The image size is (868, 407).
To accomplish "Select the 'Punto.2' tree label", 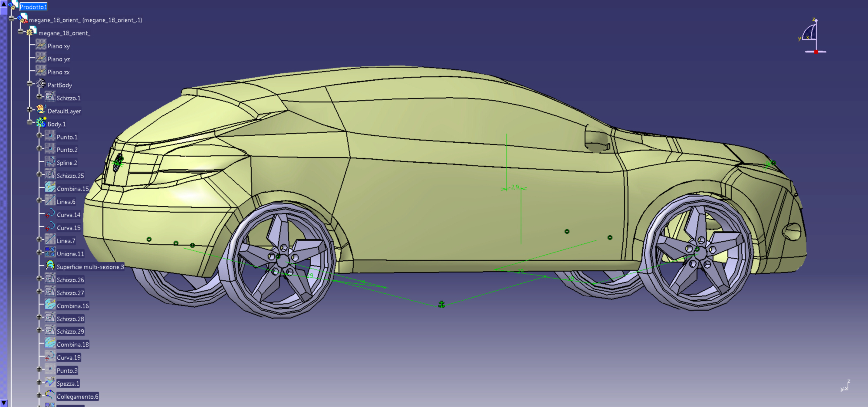I will pyautogui.click(x=67, y=150).
